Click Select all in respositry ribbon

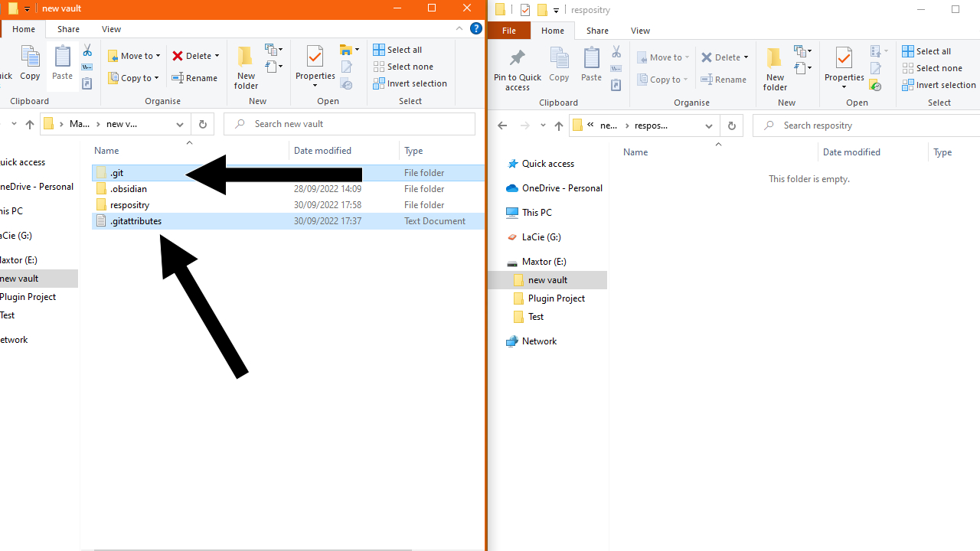pos(926,51)
